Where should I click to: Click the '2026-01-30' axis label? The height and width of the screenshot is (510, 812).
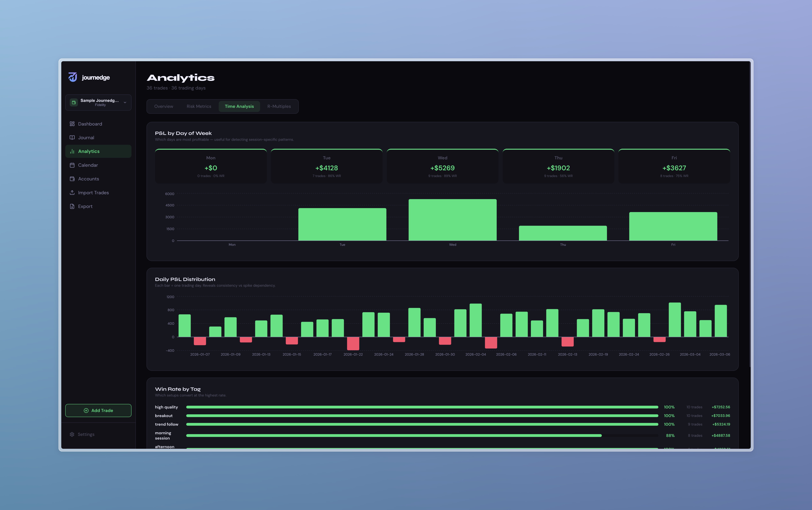coord(445,354)
